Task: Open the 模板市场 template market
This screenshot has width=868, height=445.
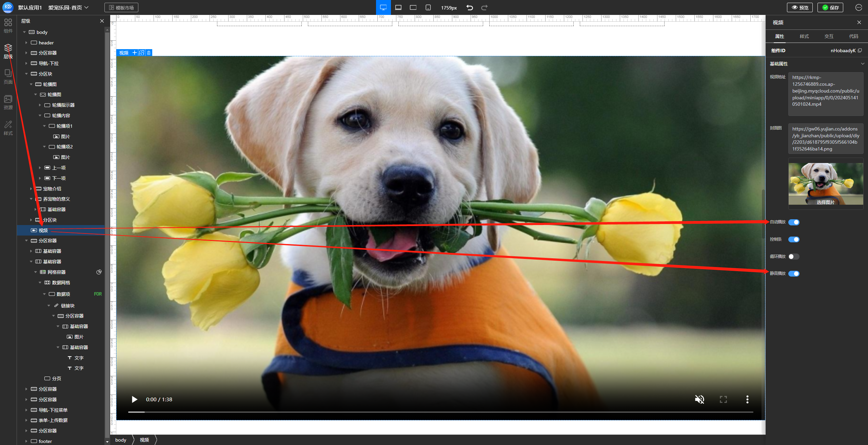Action: [121, 7]
